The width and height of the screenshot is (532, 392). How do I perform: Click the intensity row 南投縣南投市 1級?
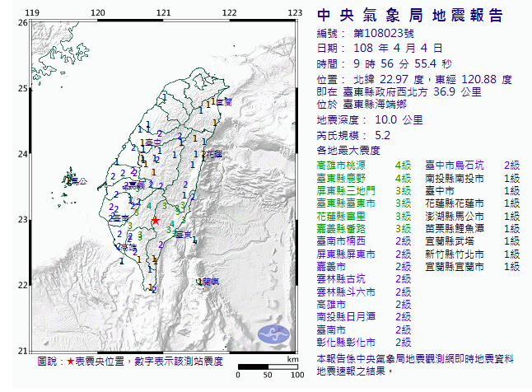473,178
